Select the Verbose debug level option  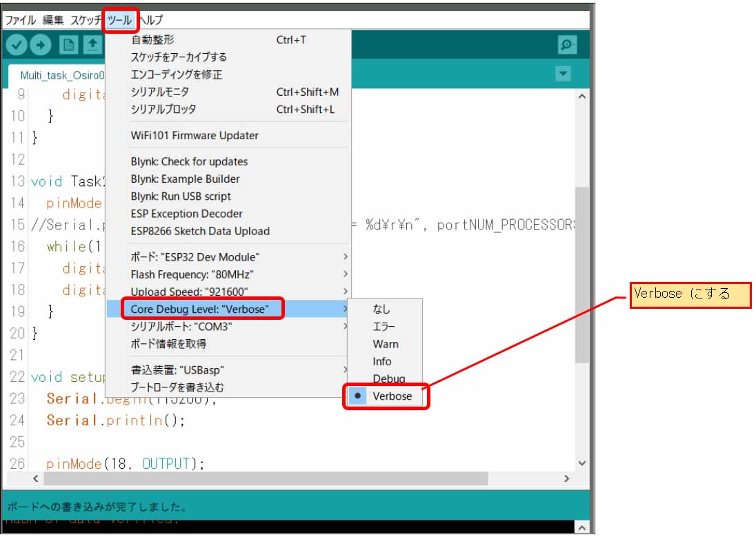click(392, 396)
